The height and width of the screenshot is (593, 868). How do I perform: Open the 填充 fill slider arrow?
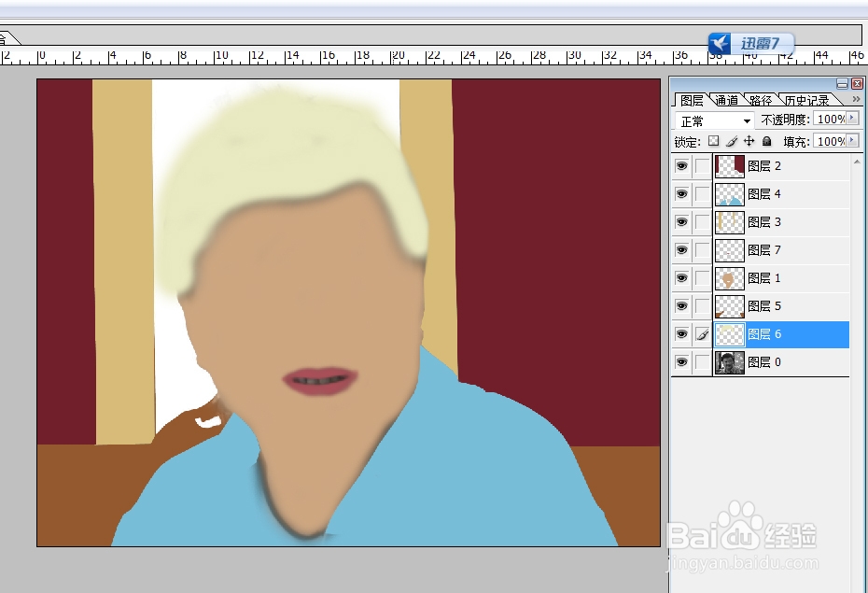[x=852, y=141]
